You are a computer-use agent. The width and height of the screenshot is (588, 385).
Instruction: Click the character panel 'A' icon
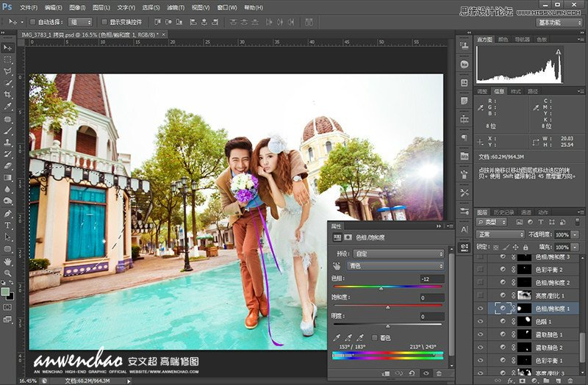pyautogui.click(x=465, y=229)
